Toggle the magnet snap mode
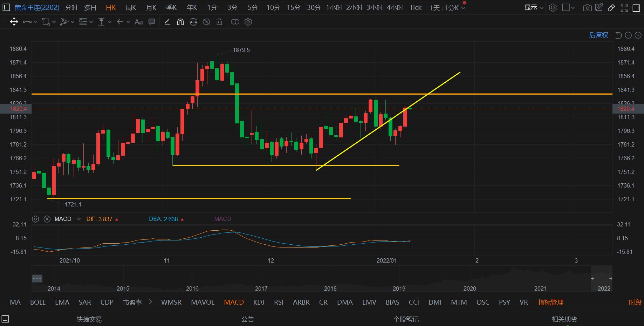 click(x=180, y=22)
